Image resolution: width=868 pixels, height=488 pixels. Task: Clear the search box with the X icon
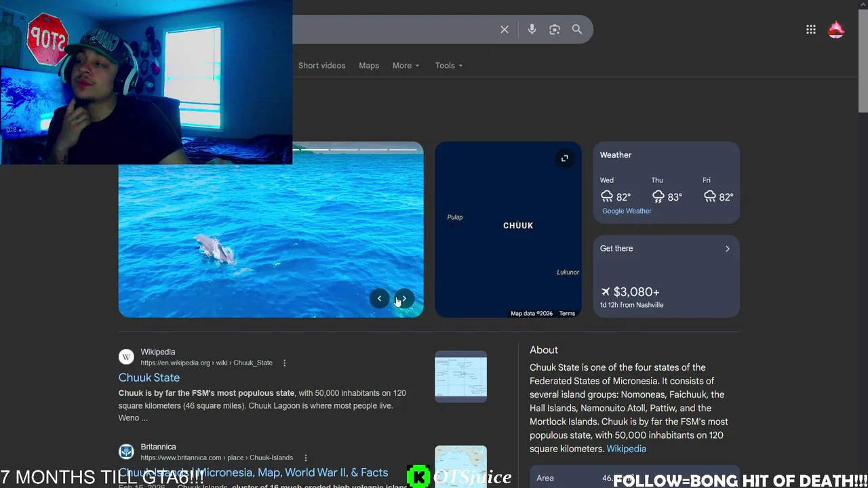pos(505,30)
